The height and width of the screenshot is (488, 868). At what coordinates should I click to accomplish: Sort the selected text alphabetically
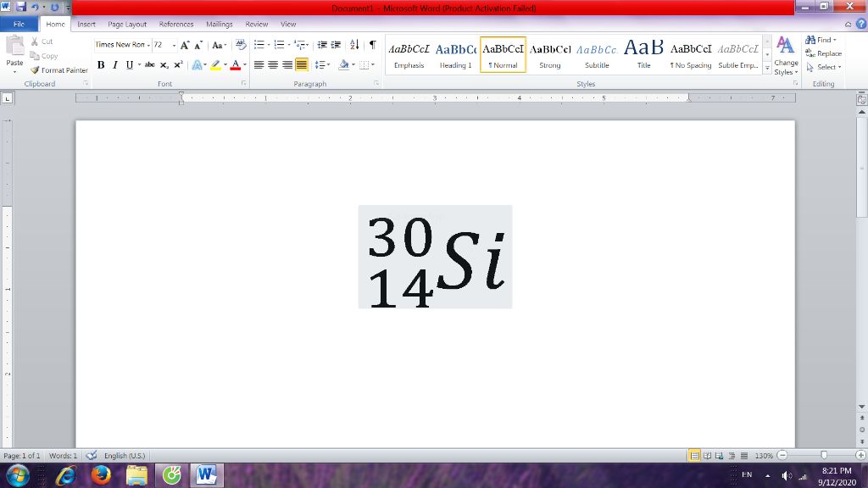click(x=354, y=45)
